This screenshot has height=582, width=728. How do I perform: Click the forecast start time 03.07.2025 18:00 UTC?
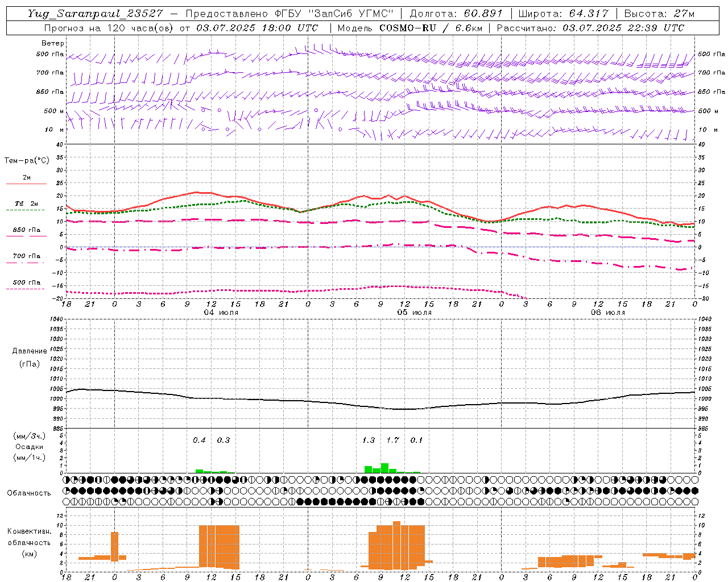point(257,28)
